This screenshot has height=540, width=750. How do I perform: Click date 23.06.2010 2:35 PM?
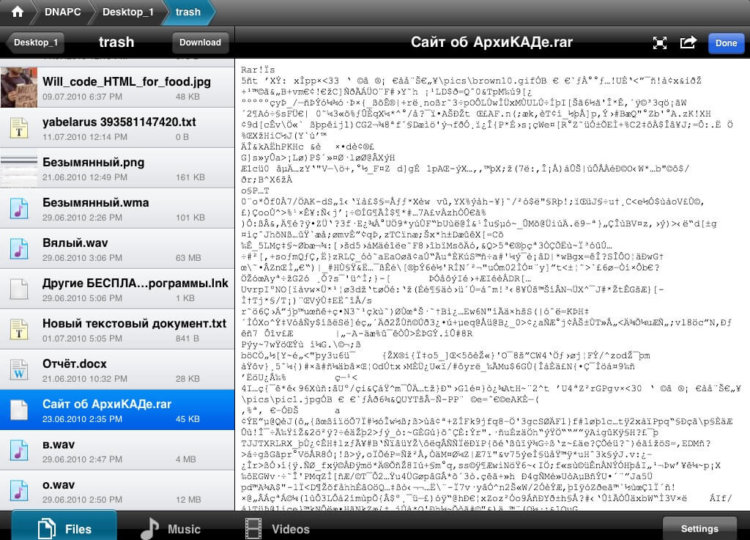(x=82, y=419)
